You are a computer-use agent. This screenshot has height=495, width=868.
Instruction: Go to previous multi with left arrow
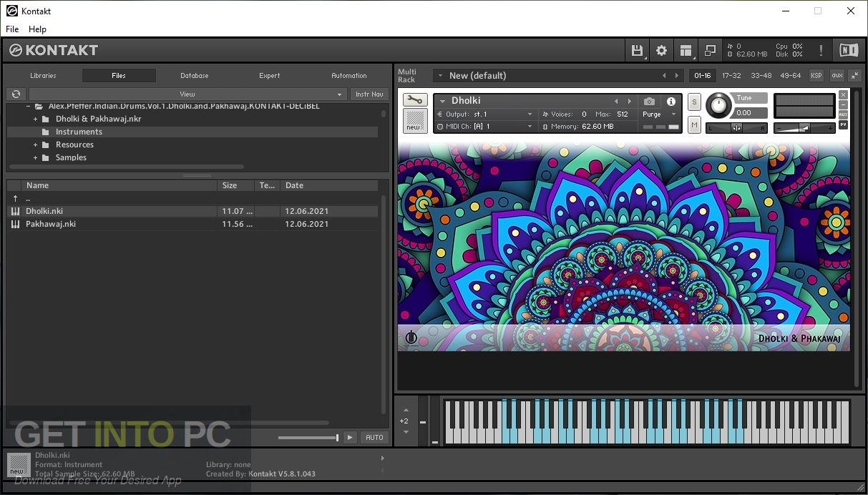pos(663,75)
